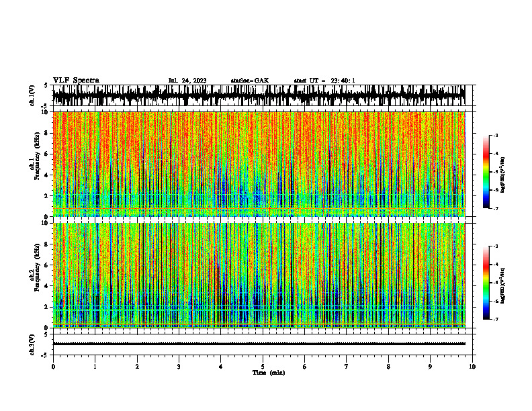Click the ch.1(V) axis label

point(32,95)
